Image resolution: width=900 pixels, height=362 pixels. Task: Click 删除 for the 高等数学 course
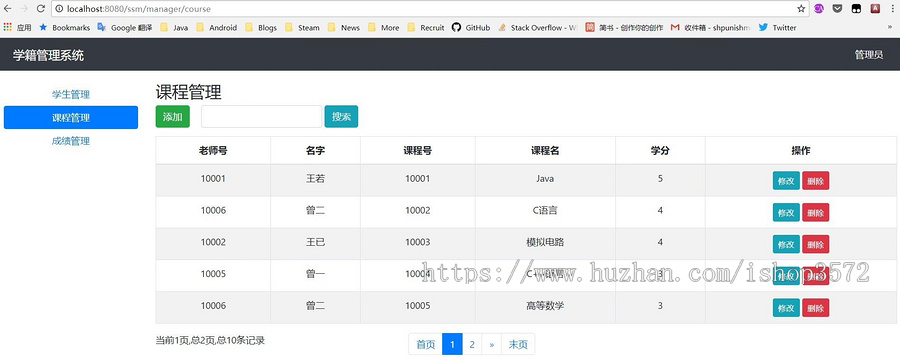click(816, 308)
